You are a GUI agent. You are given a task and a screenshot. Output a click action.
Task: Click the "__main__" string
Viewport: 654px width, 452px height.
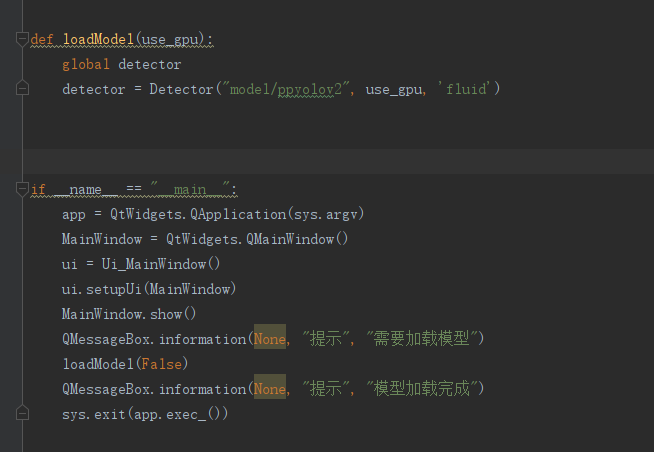click(190, 189)
